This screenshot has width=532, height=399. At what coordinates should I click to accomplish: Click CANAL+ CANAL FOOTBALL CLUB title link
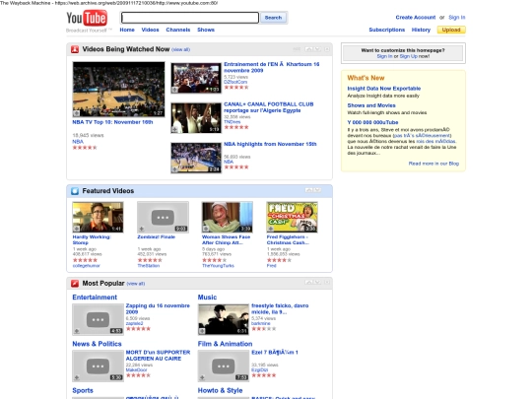coord(268,107)
